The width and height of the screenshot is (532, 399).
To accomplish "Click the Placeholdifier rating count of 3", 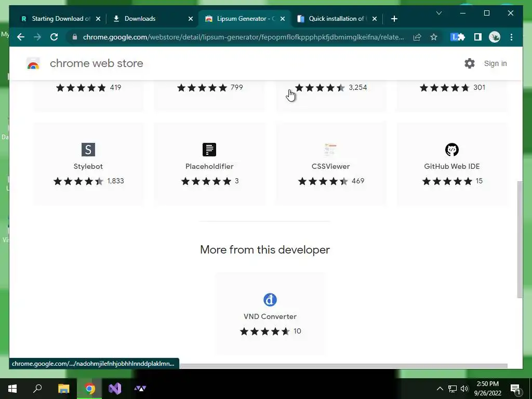I will pyautogui.click(x=237, y=181).
